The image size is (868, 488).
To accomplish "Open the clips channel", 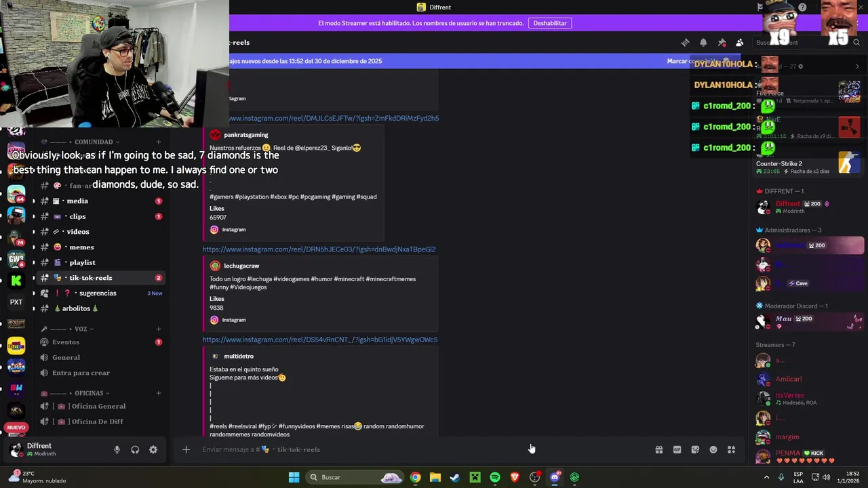I will [x=100, y=217].
